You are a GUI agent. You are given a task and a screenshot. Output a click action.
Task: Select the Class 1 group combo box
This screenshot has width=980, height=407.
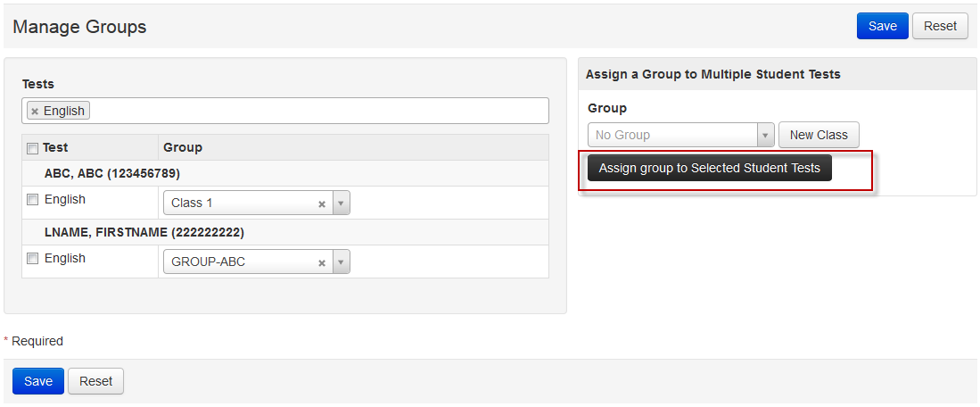pos(241,203)
